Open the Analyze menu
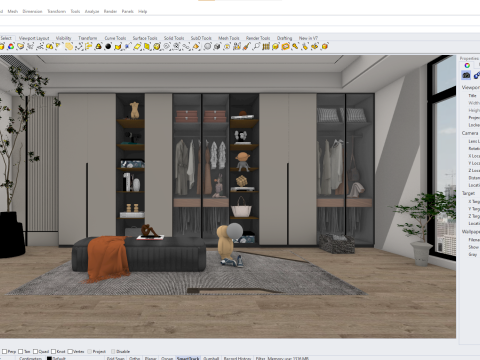 (92, 11)
